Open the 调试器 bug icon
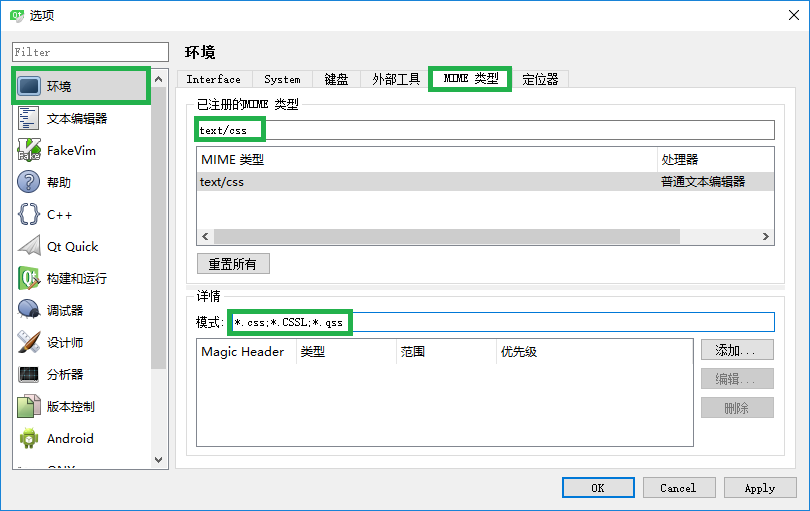Image resolution: width=810 pixels, height=511 pixels. coord(29,310)
